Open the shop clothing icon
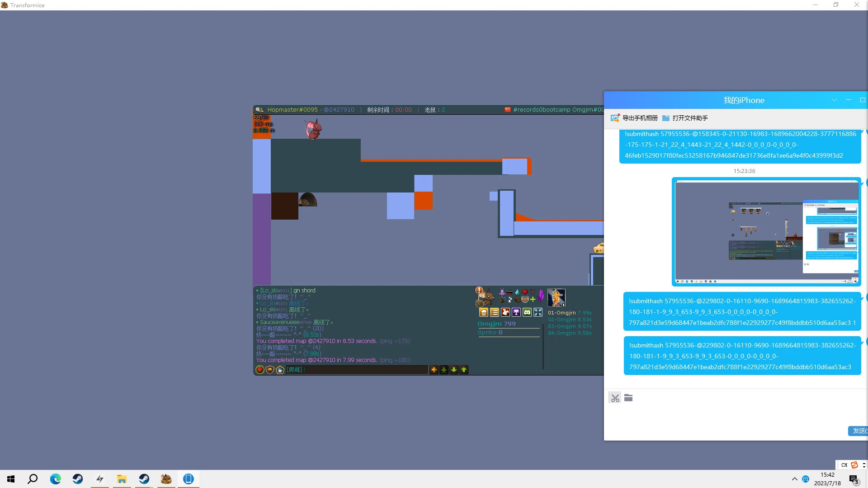 [505, 312]
